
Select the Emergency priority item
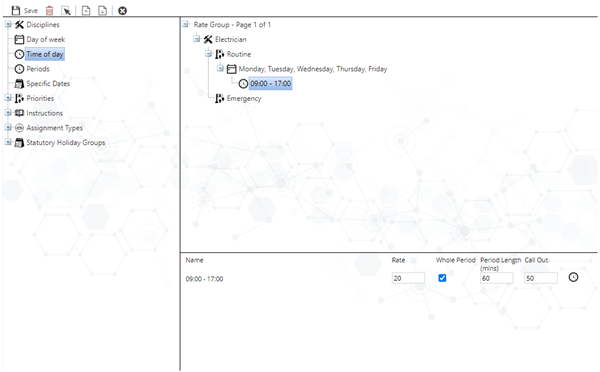(244, 98)
